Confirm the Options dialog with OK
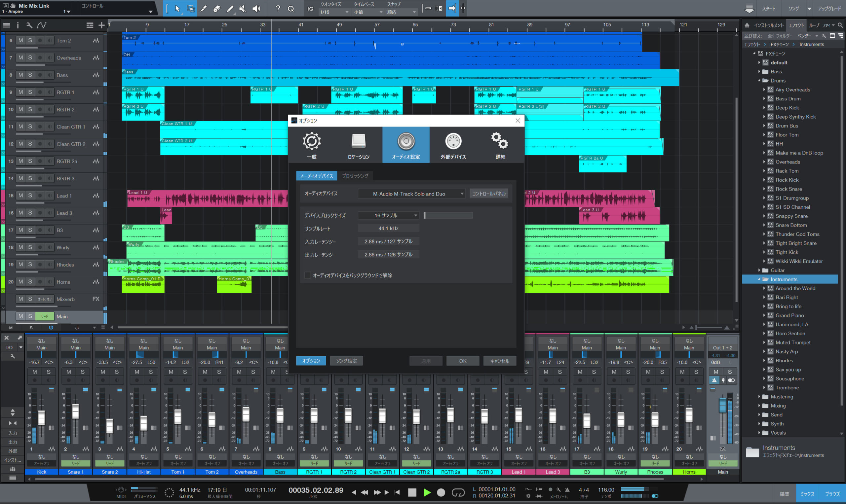 coord(463,361)
